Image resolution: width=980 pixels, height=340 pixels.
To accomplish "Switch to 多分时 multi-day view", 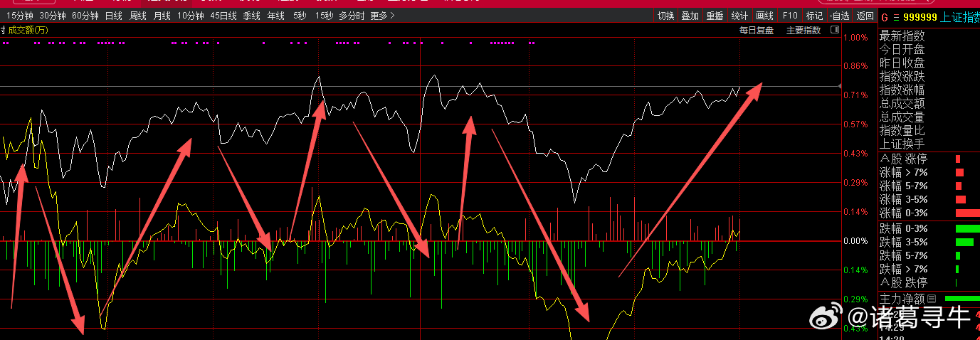I will [352, 16].
